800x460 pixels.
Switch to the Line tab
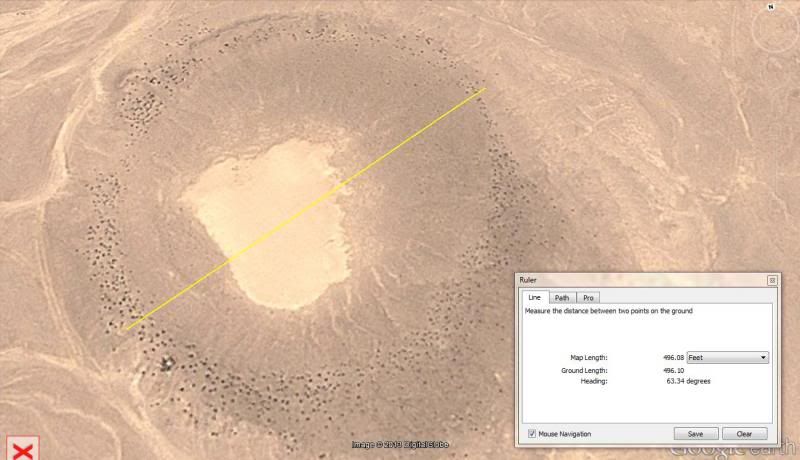pos(535,297)
